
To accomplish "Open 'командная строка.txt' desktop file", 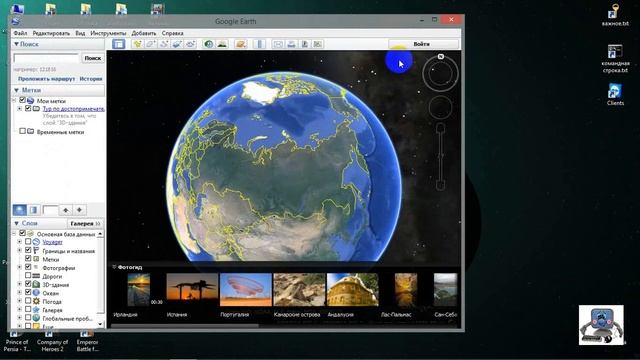I will click(615, 59).
